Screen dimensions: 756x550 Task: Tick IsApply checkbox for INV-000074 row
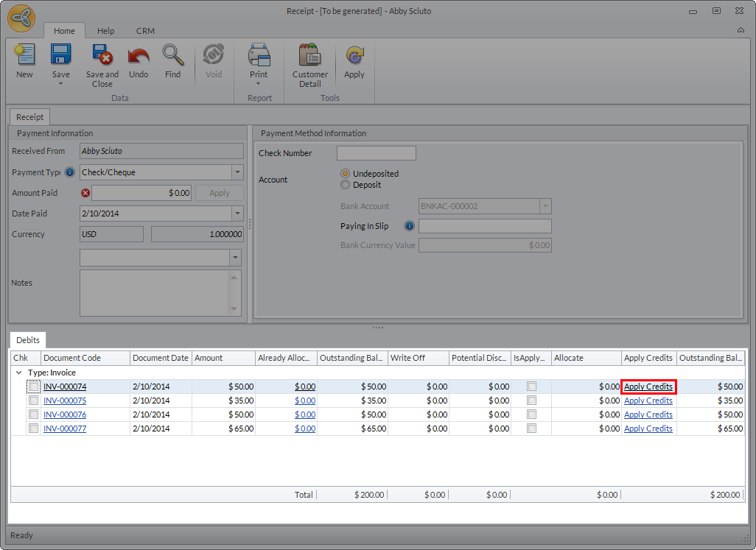(531, 387)
